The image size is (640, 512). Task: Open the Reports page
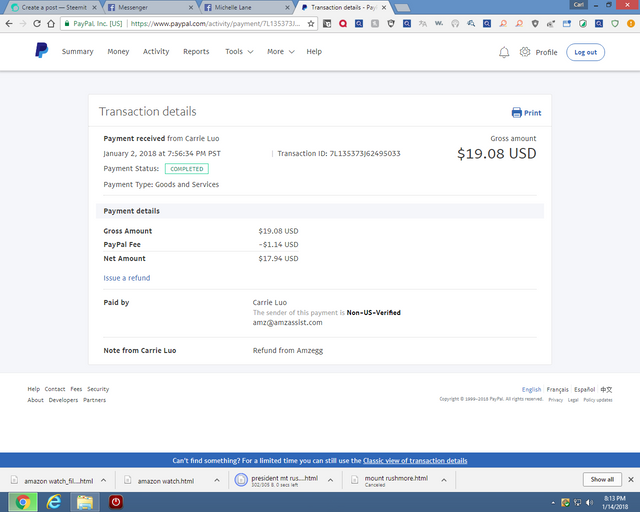(x=196, y=51)
